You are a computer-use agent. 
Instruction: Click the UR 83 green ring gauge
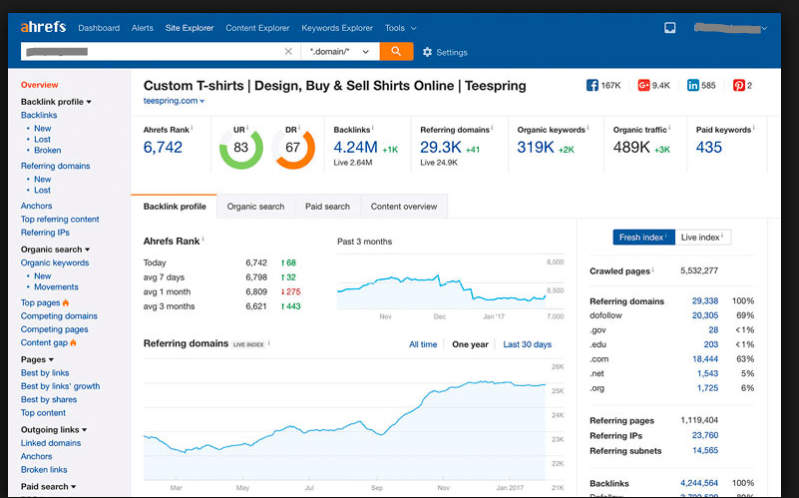click(241, 148)
